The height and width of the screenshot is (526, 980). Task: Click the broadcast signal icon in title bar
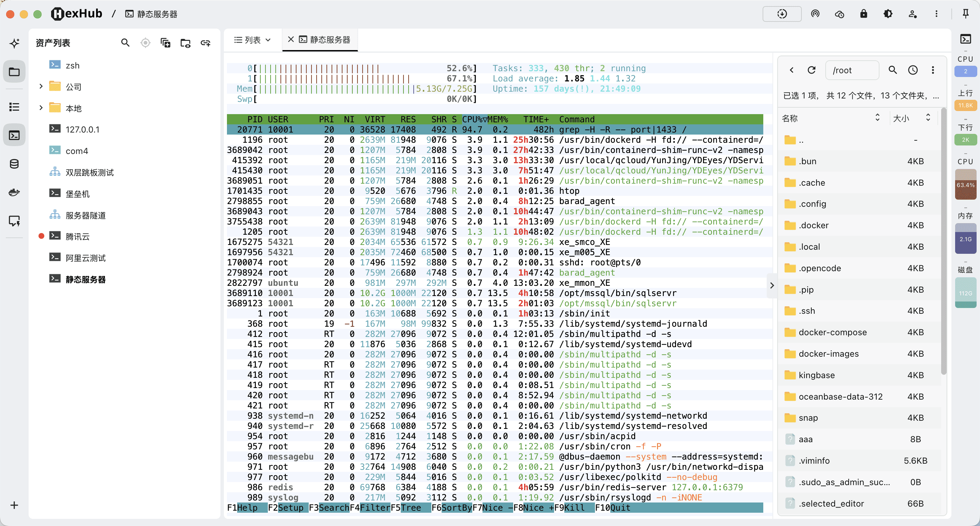coord(815,14)
